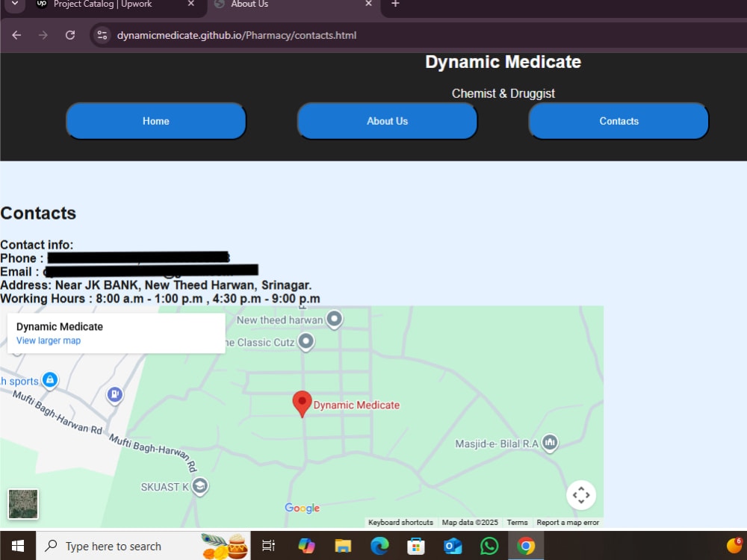Screen dimensions: 747x560
Task: Click the address bar URL
Action: click(237, 35)
